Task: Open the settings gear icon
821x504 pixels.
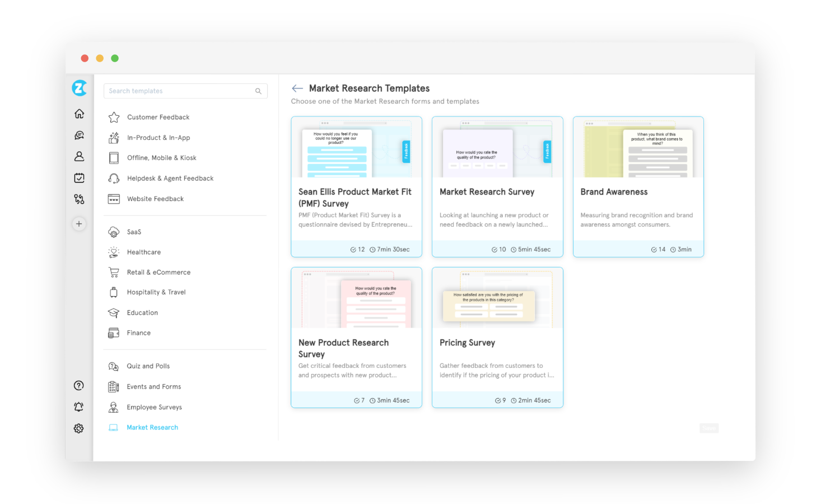Action: [x=78, y=428]
